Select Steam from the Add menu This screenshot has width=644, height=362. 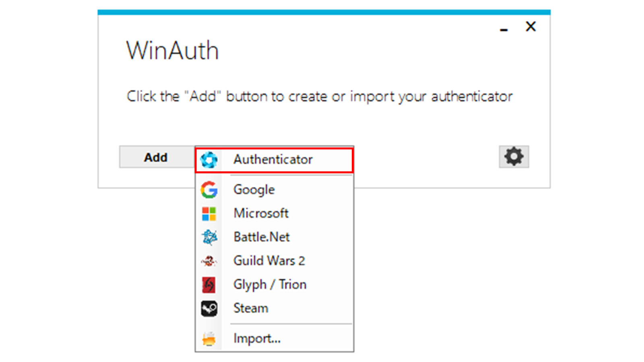click(x=250, y=309)
